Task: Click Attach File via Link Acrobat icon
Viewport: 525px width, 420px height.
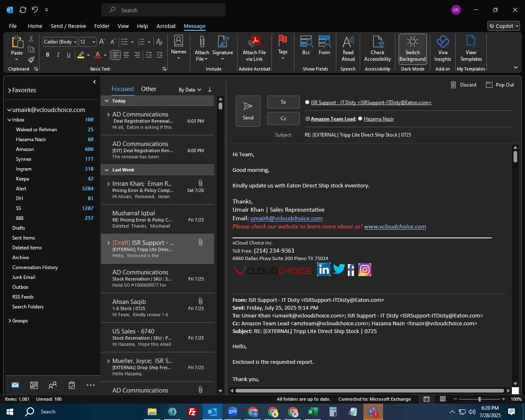Action: (254, 42)
